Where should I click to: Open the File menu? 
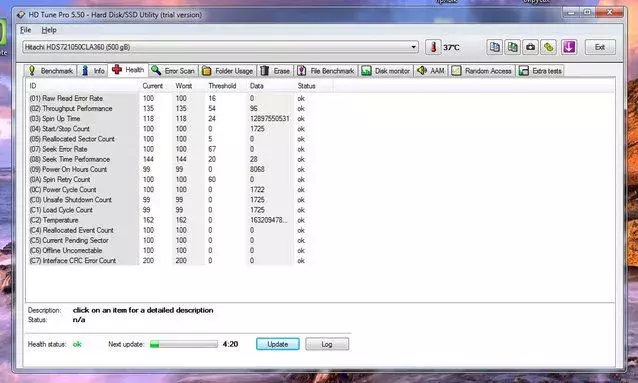click(25, 30)
